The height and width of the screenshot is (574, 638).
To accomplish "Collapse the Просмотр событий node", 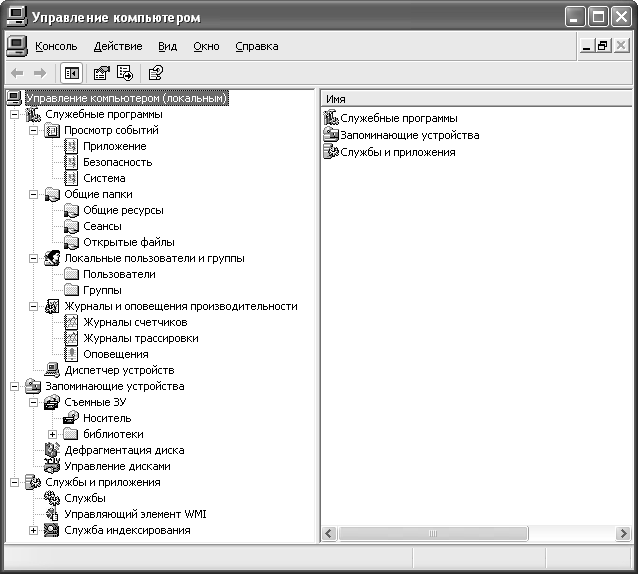I will tap(33, 131).
